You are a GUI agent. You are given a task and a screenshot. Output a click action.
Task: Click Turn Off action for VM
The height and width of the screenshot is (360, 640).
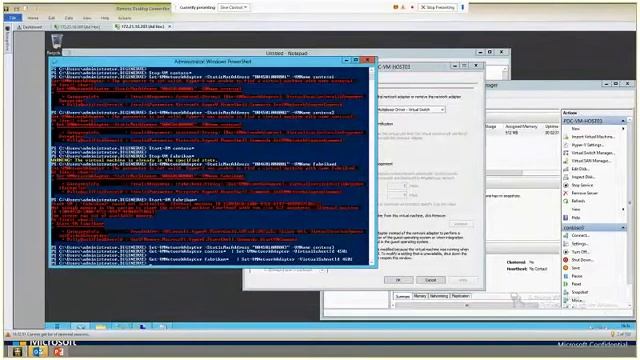coord(580,252)
